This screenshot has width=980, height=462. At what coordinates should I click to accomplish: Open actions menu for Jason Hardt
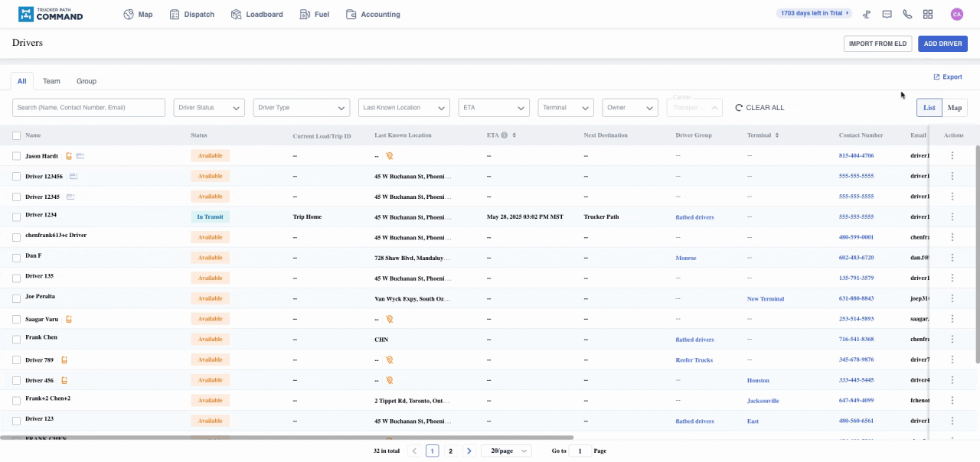pyautogui.click(x=952, y=155)
